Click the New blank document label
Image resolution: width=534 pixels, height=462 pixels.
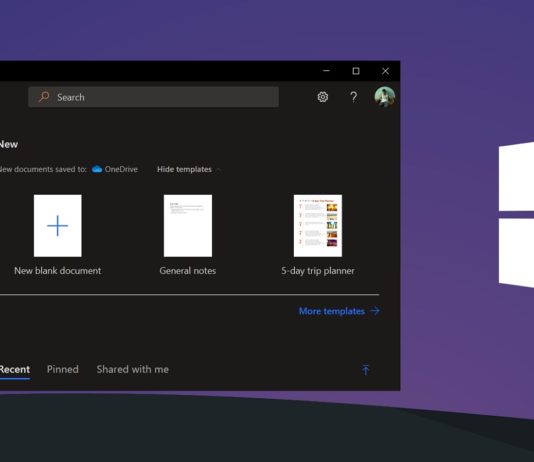point(58,271)
